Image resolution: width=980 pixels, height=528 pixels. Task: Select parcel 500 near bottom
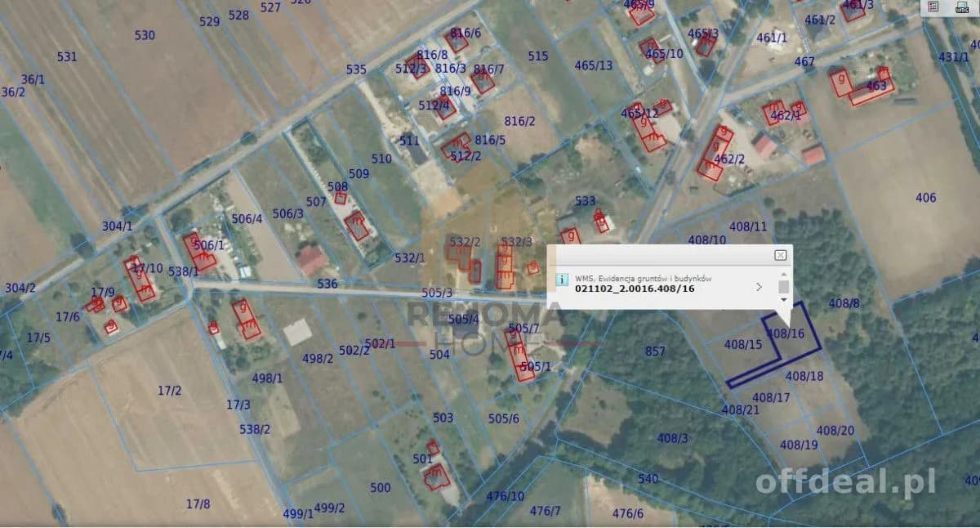tap(380, 488)
